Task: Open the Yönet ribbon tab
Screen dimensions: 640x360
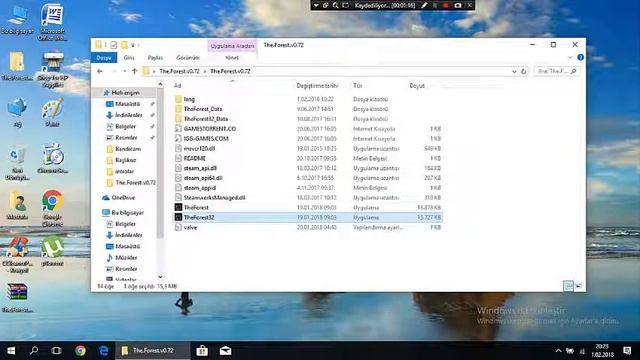Action: point(232,58)
